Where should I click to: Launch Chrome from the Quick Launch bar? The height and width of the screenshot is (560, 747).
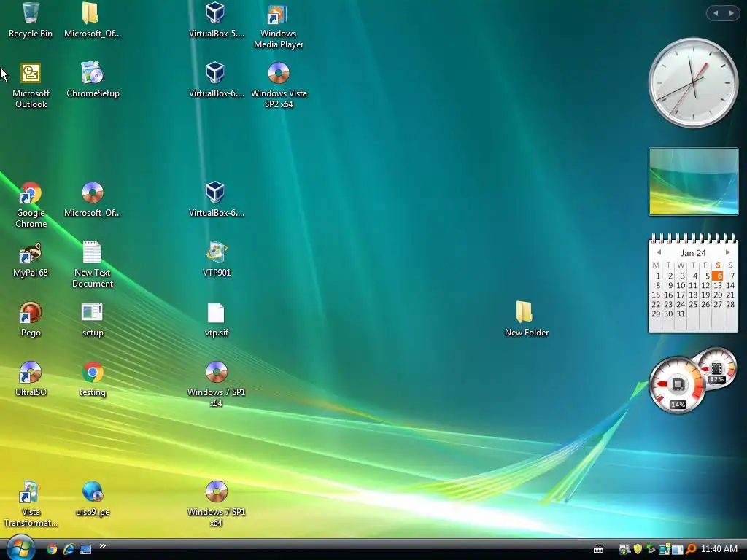pos(52,549)
